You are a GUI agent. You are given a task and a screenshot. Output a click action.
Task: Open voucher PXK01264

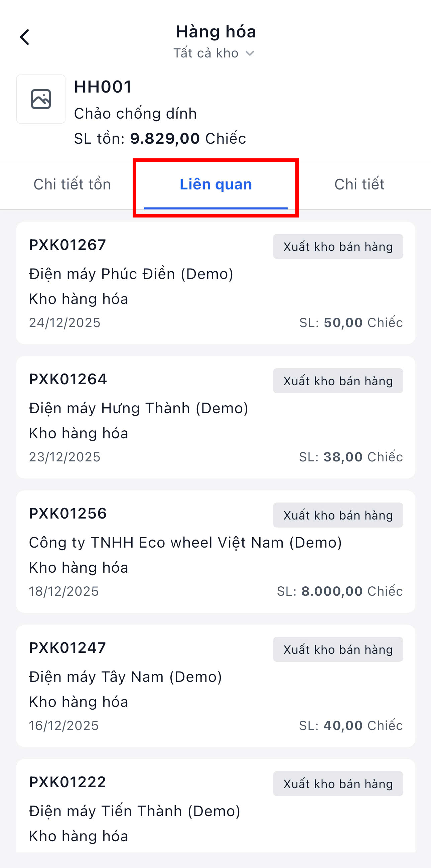pyautogui.click(x=68, y=379)
